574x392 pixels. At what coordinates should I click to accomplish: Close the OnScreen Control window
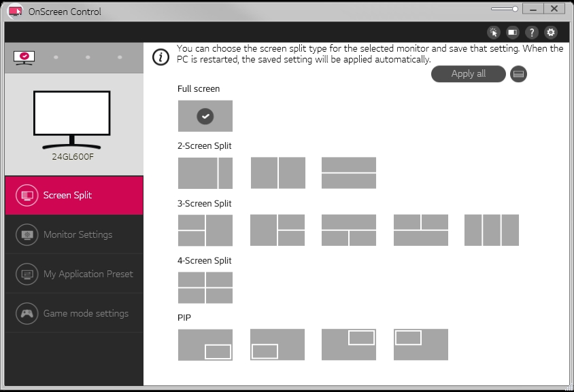(554, 9)
